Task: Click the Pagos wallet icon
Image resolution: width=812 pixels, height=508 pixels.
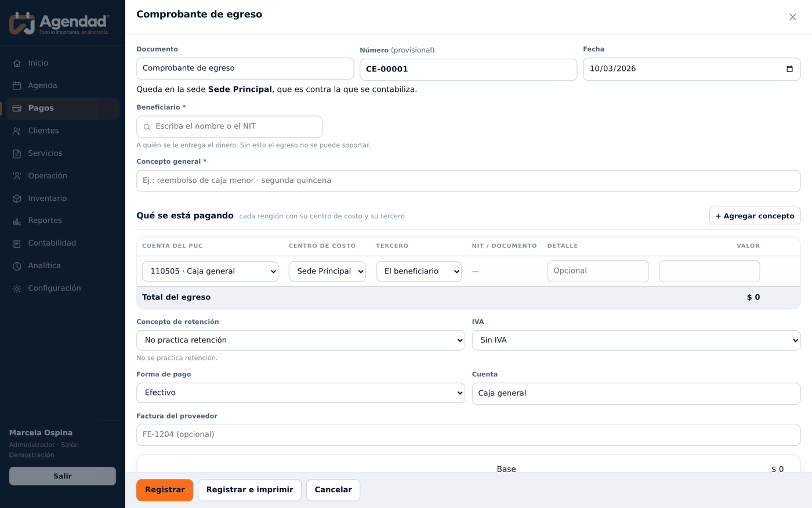Action: [x=17, y=109]
